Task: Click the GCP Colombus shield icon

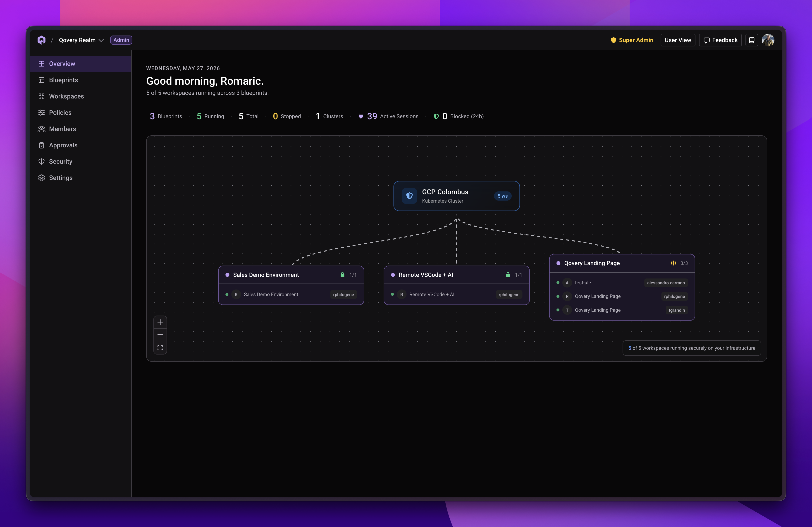Action: click(409, 196)
